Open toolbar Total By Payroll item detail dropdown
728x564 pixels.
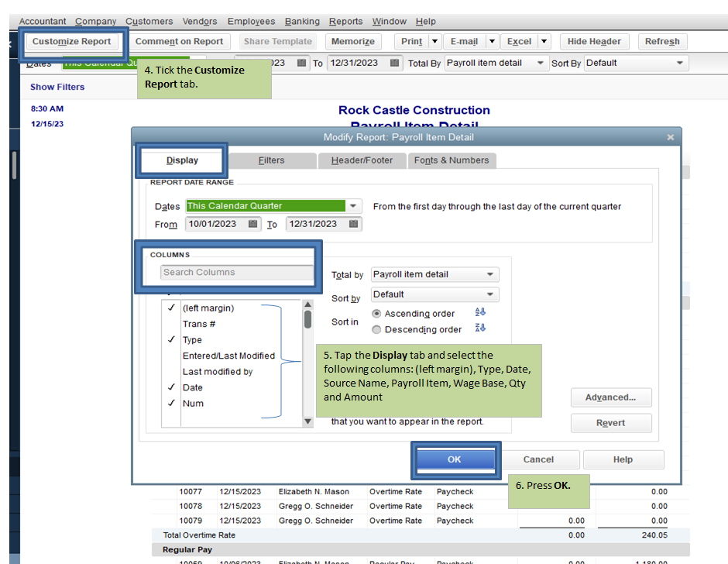[x=540, y=63]
